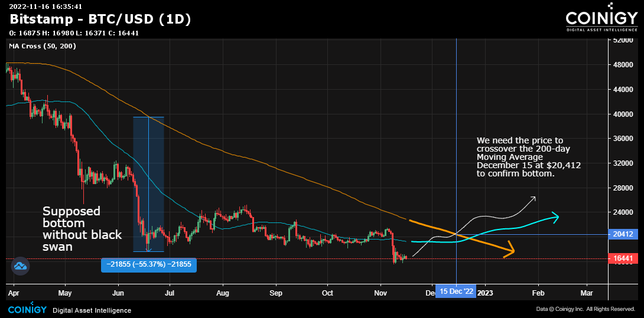
Task: Click the 24000 price axis label
Action: [625, 212]
